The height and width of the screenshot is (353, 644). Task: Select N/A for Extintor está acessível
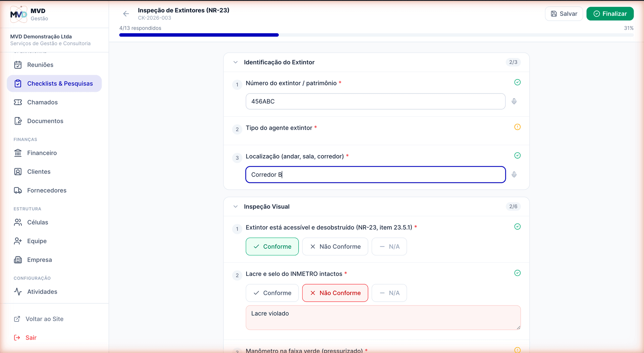pyautogui.click(x=389, y=246)
